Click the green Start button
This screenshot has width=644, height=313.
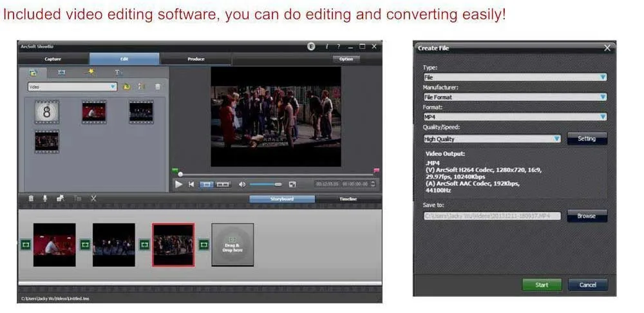pyautogui.click(x=542, y=285)
